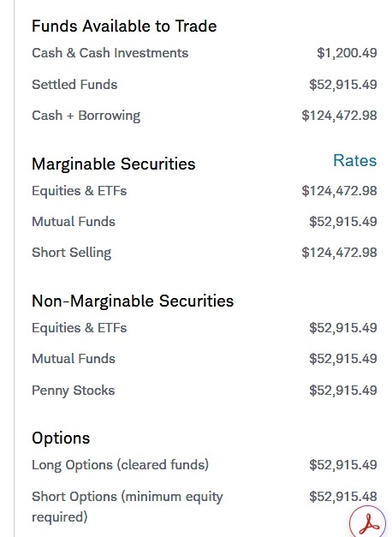The width and height of the screenshot is (392, 537).
Task: Select the Penny Stocks label
Action: coord(74,391)
